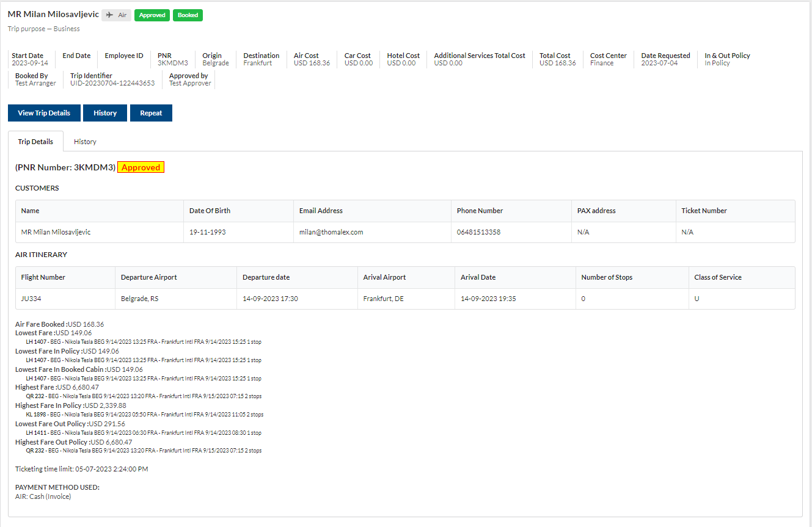Image resolution: width=812 pixels, height=527 pixels.
Task: Select the email milan@thomalex.com
Action: (331, 232)
